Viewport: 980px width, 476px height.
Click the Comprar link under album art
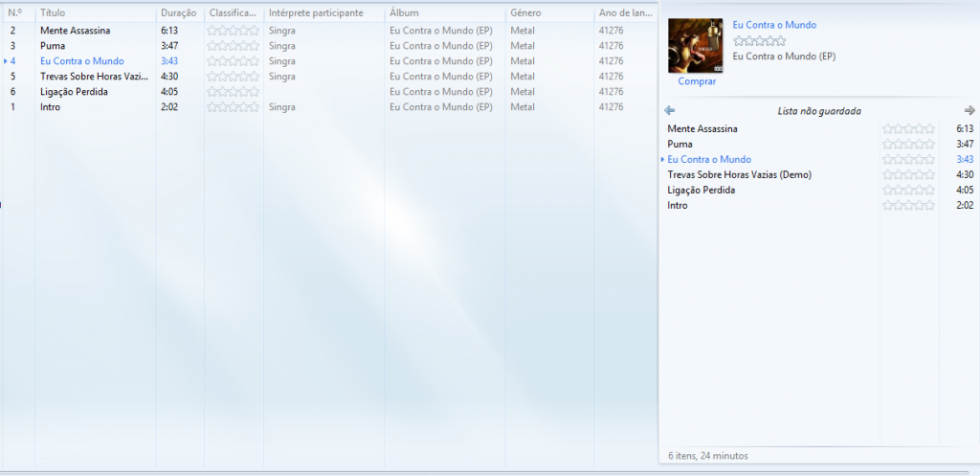coord(696,81)
